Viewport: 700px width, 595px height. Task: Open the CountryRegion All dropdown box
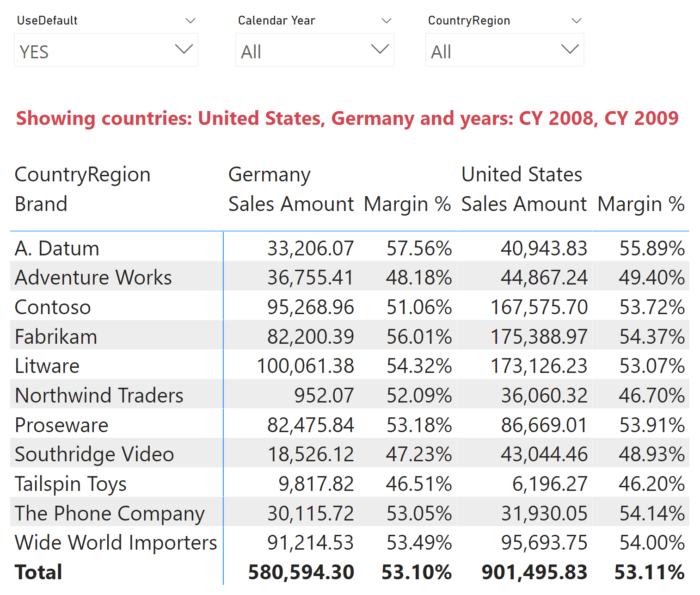[x=505, y=50]
